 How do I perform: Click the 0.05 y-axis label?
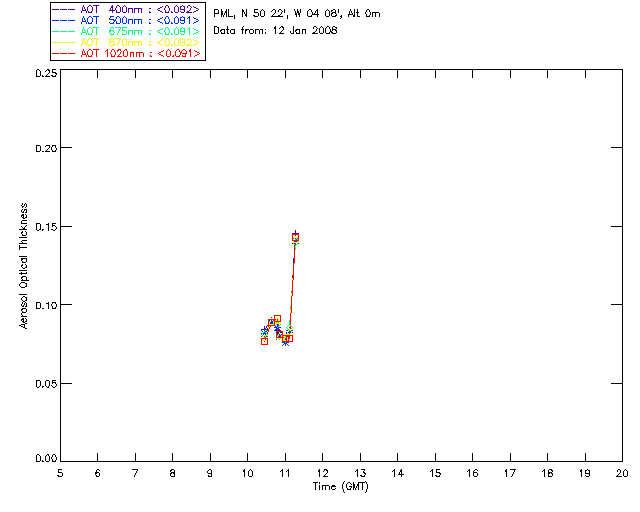46,384
